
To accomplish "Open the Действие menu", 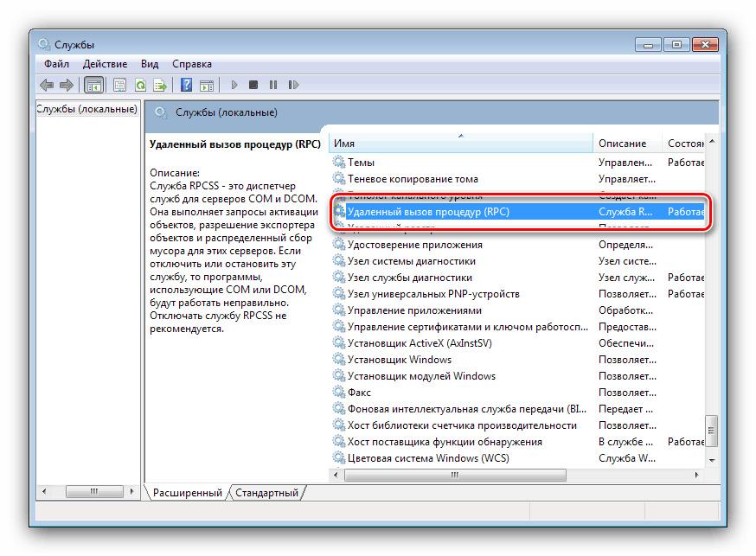I will [x=106, y=64].
